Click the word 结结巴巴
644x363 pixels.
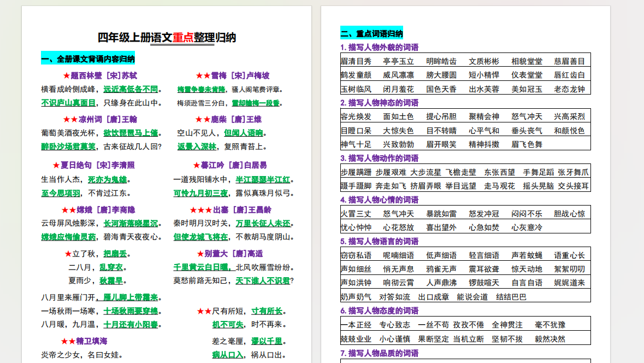[x=511, y=297]
